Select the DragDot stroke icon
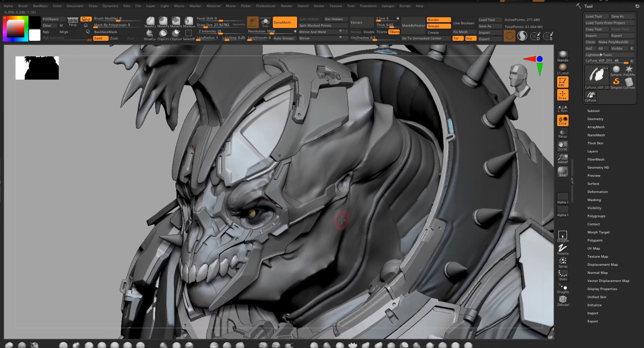 tap(563, 288)
